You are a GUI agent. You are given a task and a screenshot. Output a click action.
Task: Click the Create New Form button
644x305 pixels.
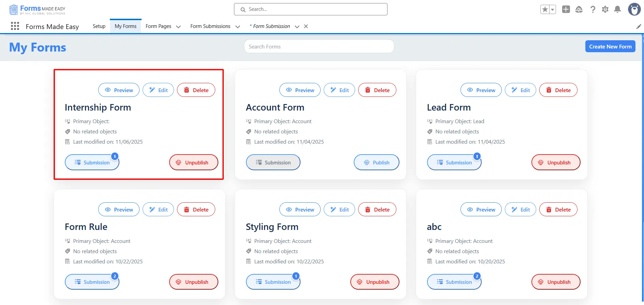pyautogui.click(x=610, y=46)
